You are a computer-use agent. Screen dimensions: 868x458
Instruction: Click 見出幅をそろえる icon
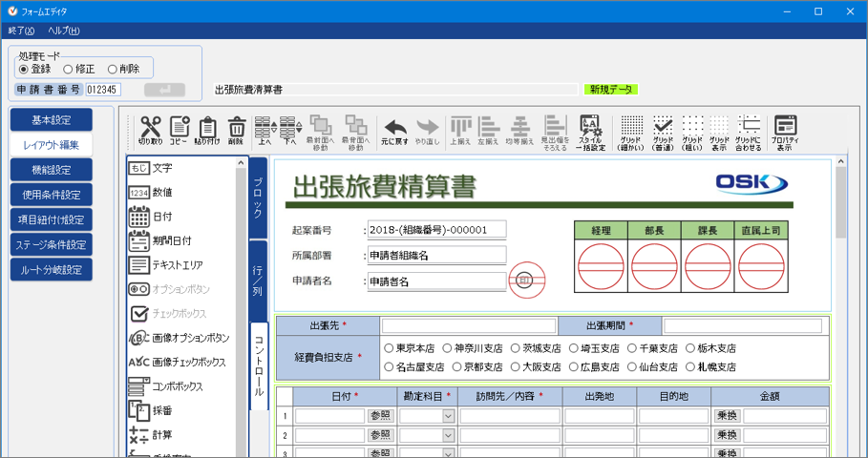click(x=555, y=133)
